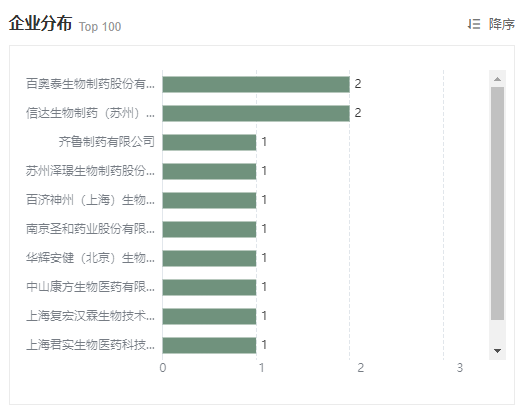The height and width of the screenshot is (415, 525).
Task: Click the 上海君实生物医药科技... label
Action: [x=90, y=345]
